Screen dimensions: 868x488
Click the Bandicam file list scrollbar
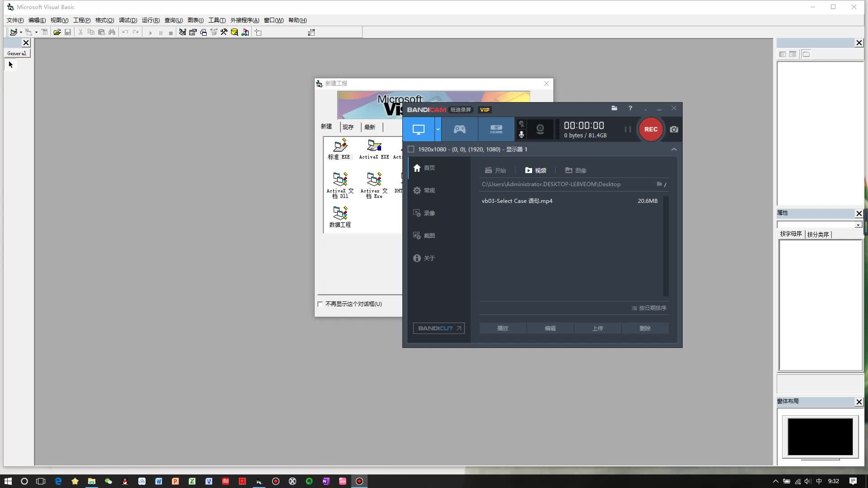(665, 246)
